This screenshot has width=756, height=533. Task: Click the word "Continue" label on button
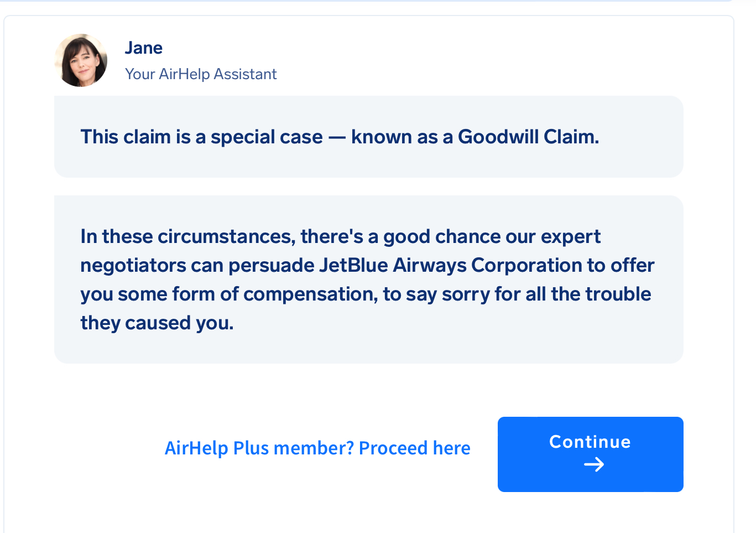pyautogui.click(x=590, y=442)
